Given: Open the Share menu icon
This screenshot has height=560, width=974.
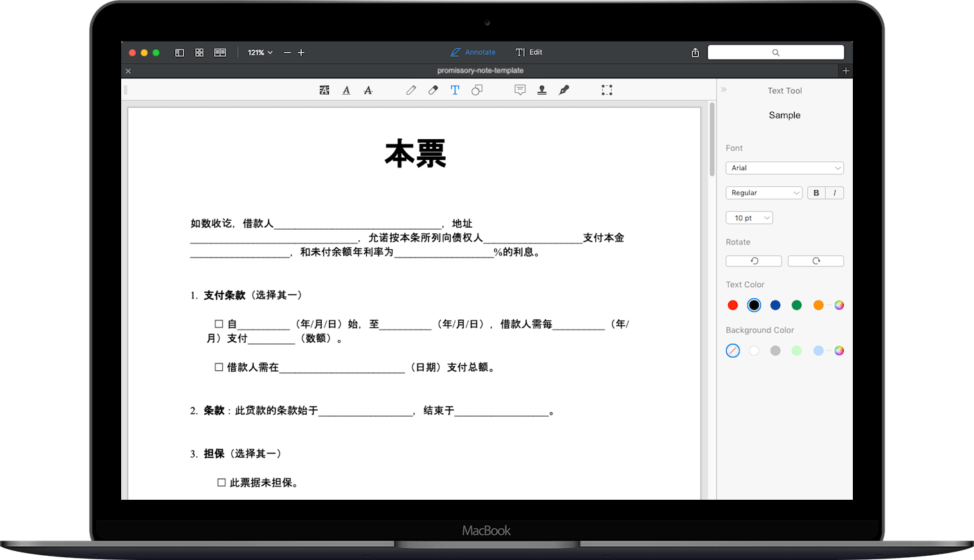Looking at the screenshot, I should [x=695, y=53].
